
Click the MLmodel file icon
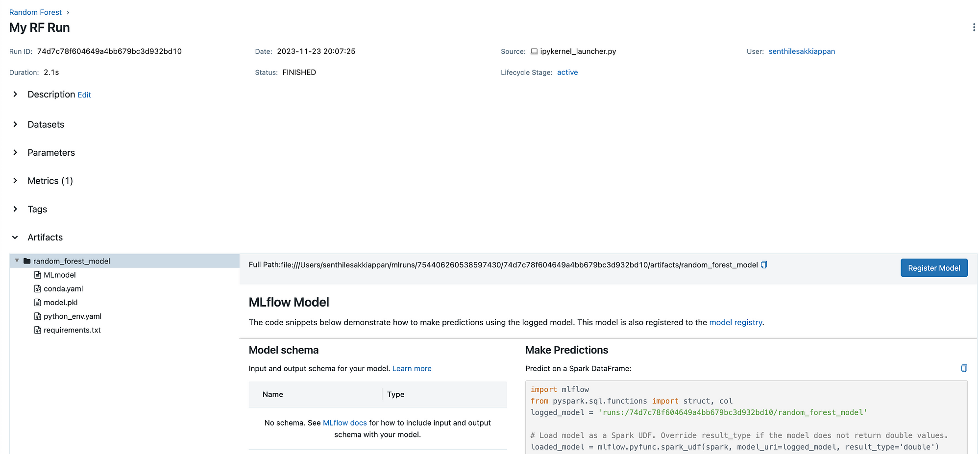[38, 275]
